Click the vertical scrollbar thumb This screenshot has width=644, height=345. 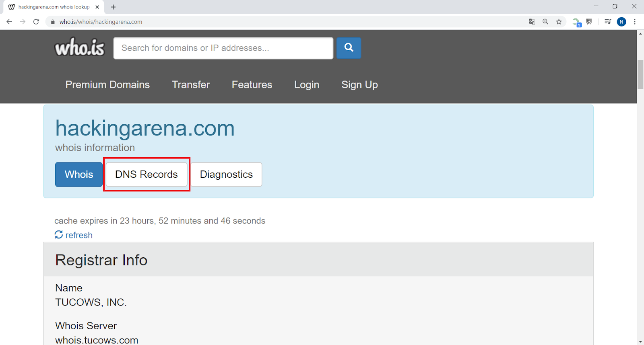pyautogui.click(x=640, y=74)
